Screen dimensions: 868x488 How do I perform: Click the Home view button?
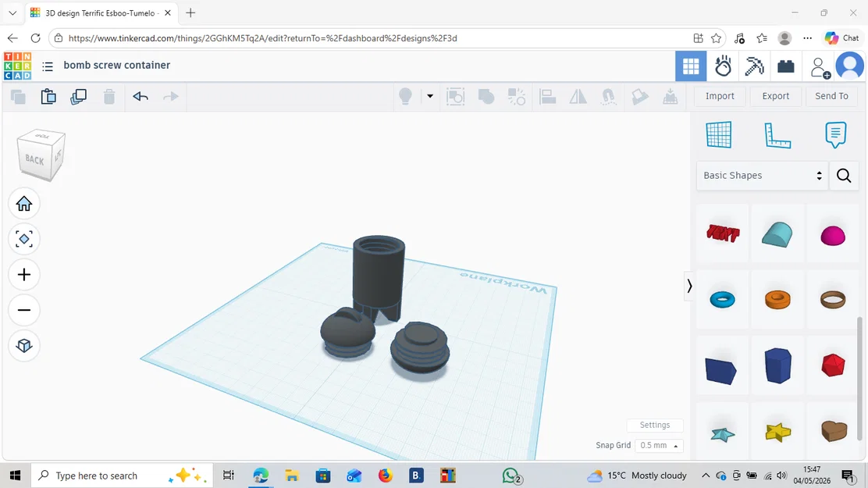23,204
